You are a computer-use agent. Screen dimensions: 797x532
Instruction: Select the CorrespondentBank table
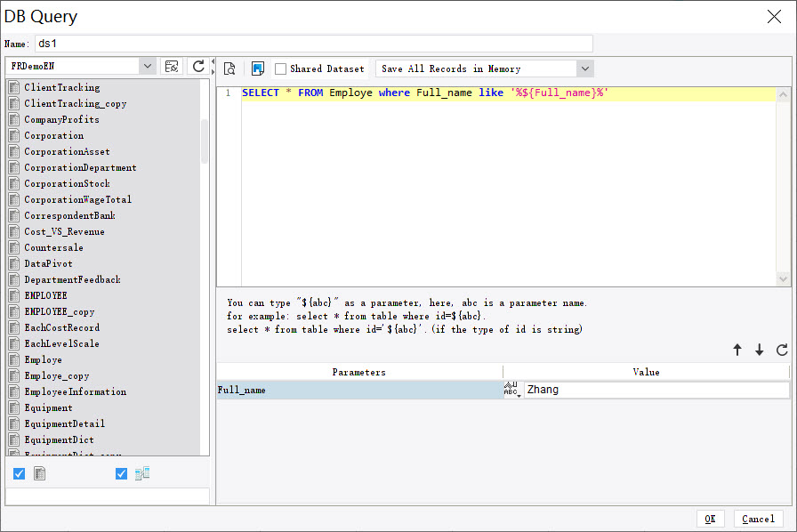[x=69, y=215]
